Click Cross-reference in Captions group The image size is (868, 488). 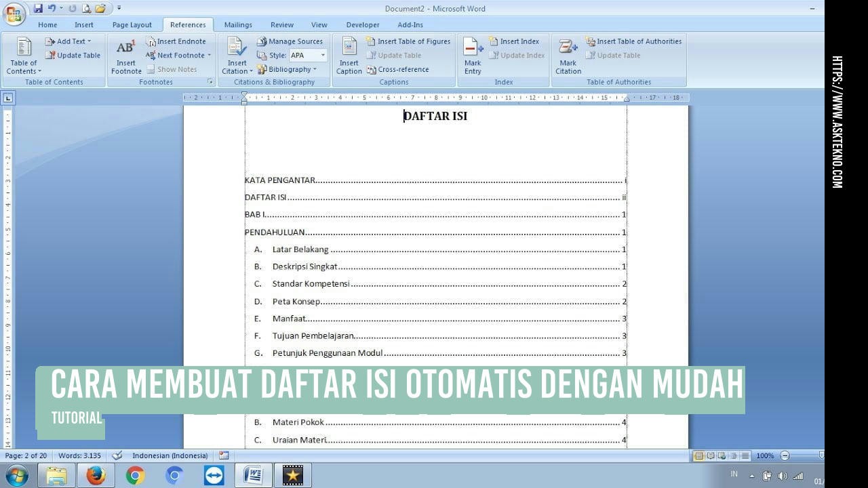tap(397, 69)
